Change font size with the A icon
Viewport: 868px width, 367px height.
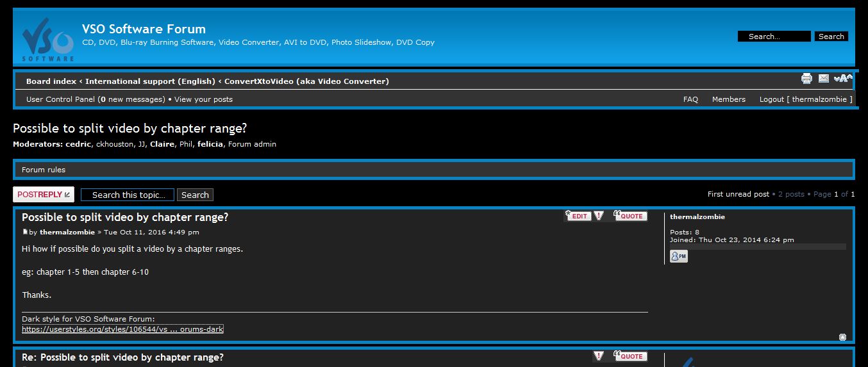point(843,79)
